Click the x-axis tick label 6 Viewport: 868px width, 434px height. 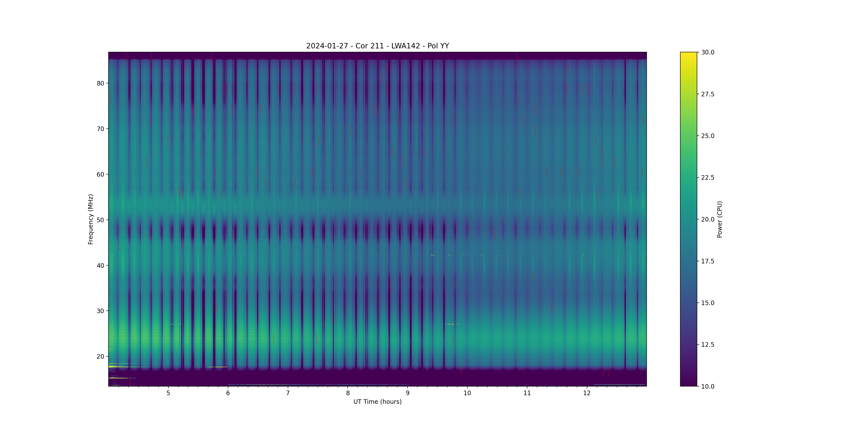pos(228,393)
